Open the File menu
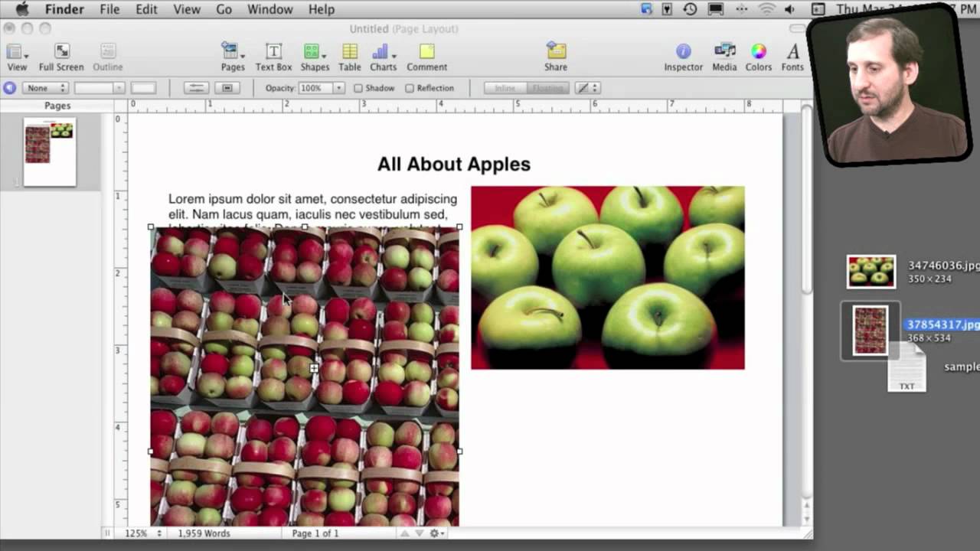This screenshot has height=551, width=980. coord(109,9)
